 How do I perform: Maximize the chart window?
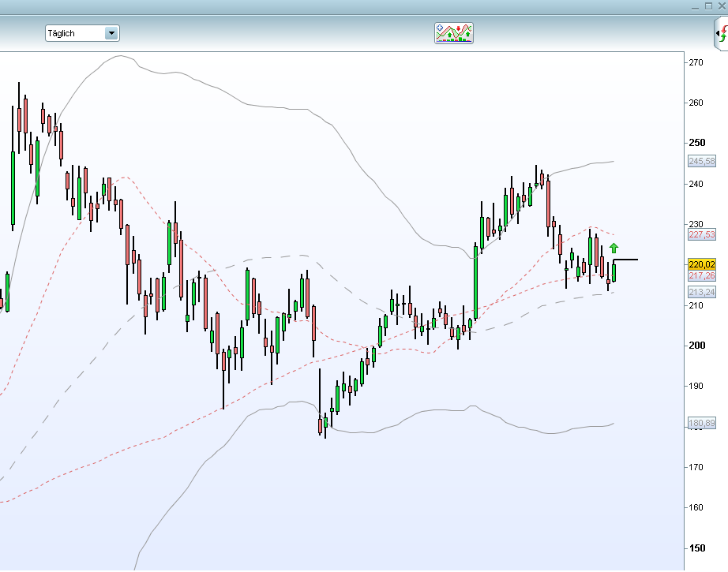coord(708,6)
